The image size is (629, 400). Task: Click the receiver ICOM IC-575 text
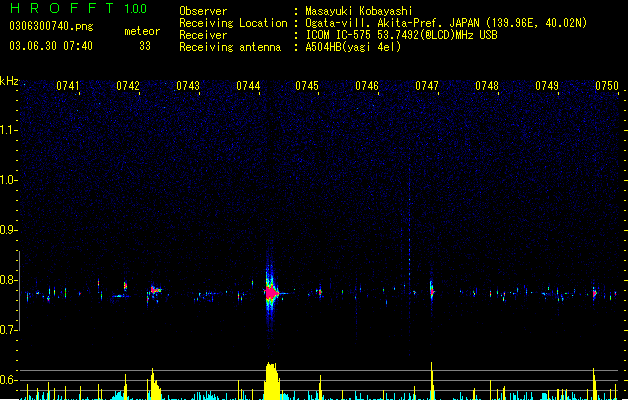339,35
